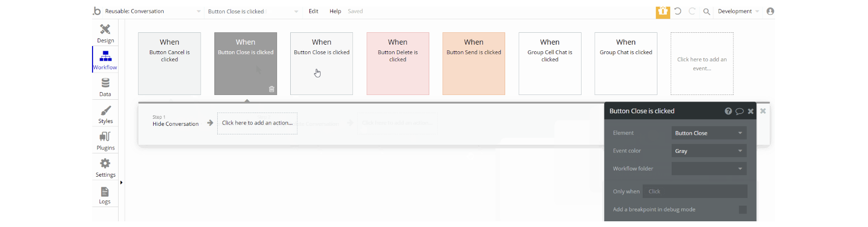The height and width of the screenshot is (227, 868).
Task: Expand the Element dropdown showing Button Close
Action: point(709,133)
